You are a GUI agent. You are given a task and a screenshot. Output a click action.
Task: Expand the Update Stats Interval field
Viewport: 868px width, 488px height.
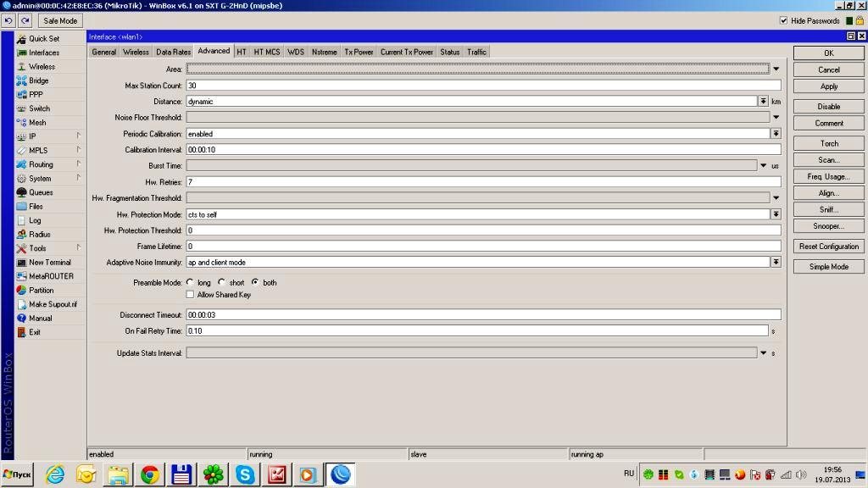764,353
